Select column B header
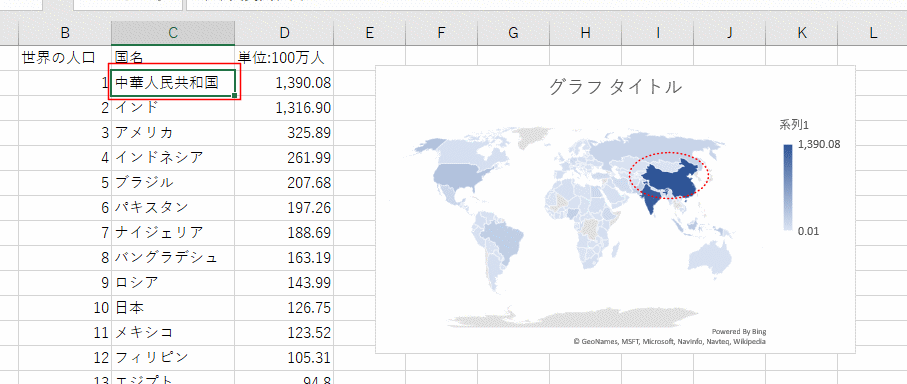 65,34
